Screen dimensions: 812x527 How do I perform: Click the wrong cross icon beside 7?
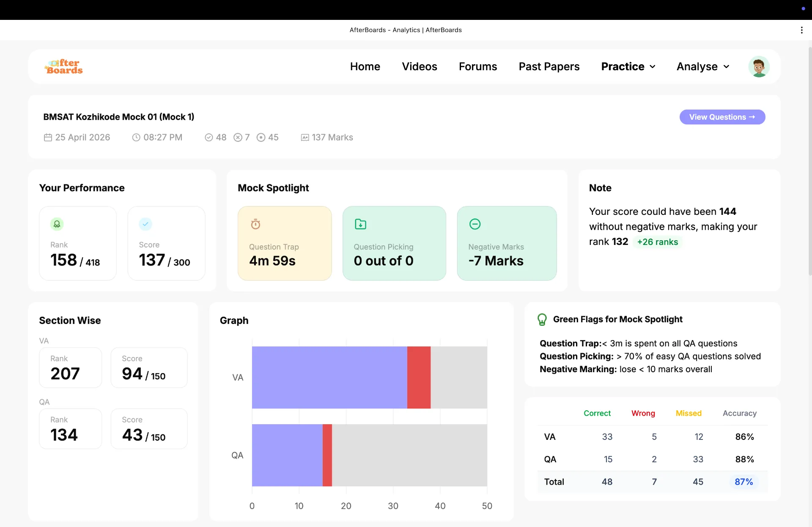point(238,137)
